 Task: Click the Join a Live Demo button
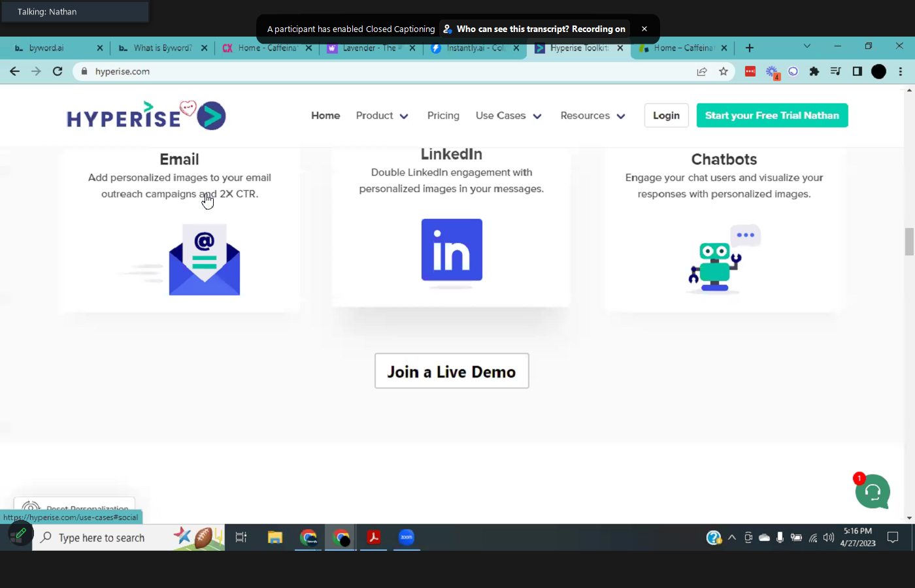[452, 371]
